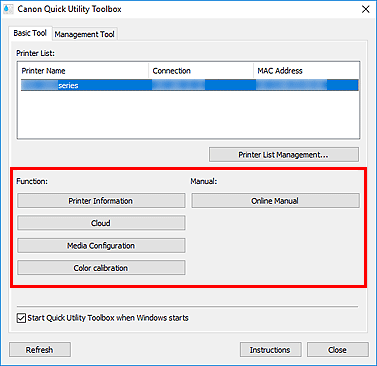The height and width of the screenshot is (366, 377).
Task: Start Color calibration
Action: [x=101, y=268]
